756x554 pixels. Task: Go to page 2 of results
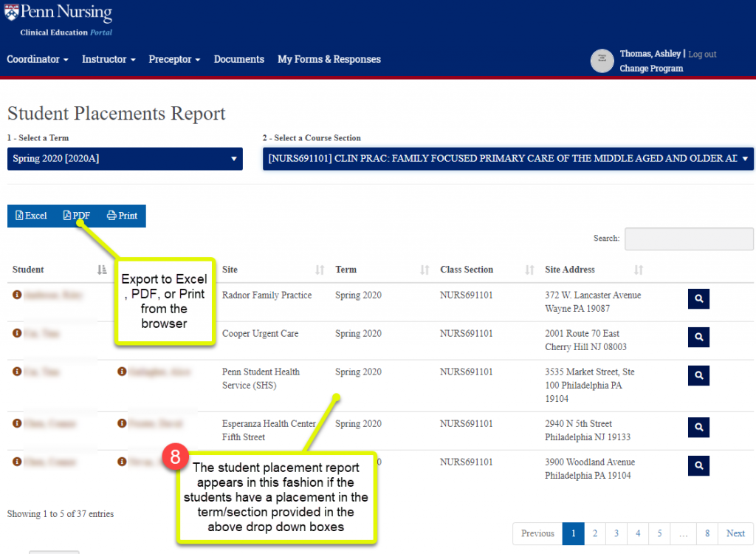click(x=594, y=533)
